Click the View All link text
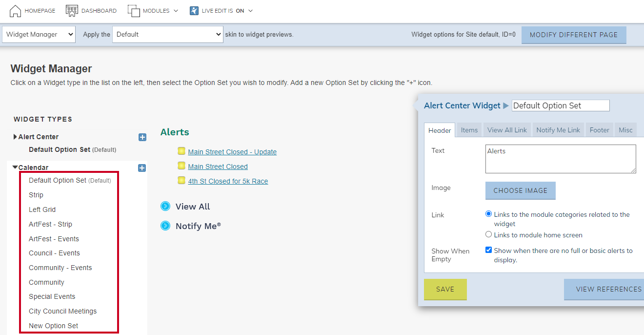 pyautogui.click(x=193, y=207)
